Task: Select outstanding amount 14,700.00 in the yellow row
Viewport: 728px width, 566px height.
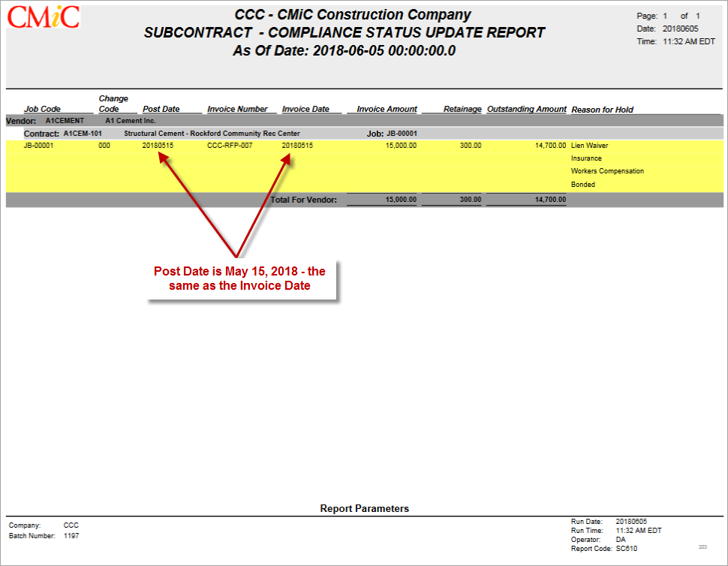Action: (x=551, y=146)
